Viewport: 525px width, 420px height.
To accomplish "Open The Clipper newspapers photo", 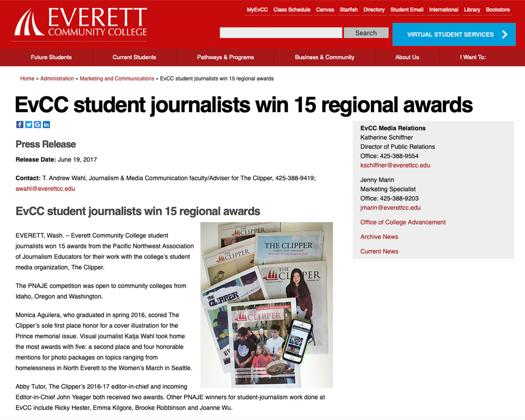I will (x=267, y=305).
